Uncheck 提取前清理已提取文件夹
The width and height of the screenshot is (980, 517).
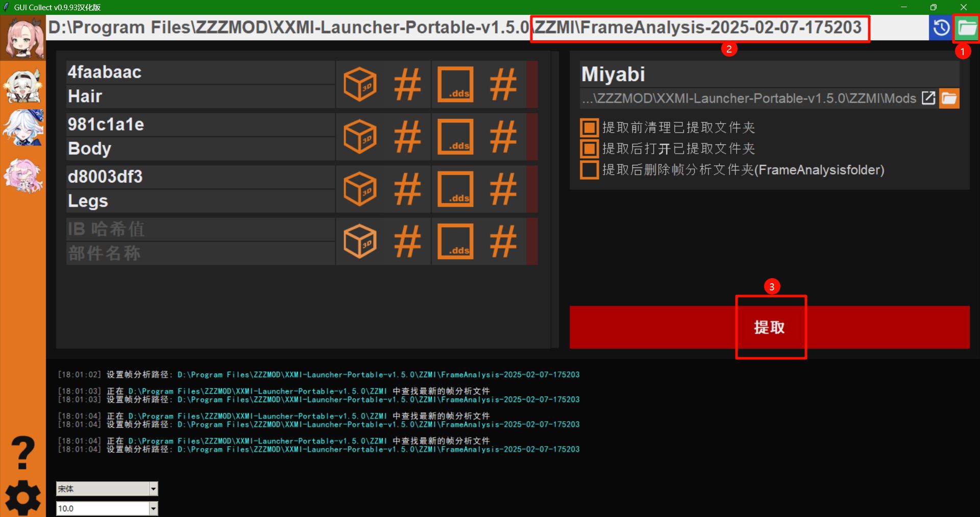[589, 127]
